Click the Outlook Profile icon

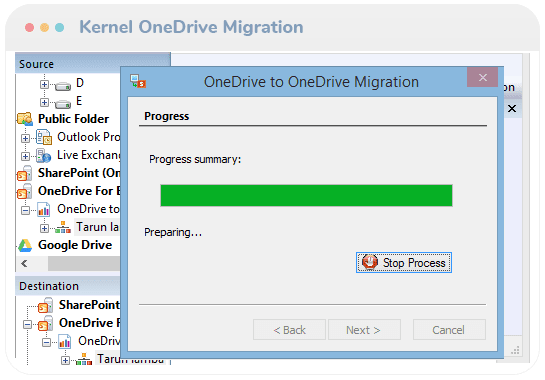pyautogui.click(x=44, y=137)
